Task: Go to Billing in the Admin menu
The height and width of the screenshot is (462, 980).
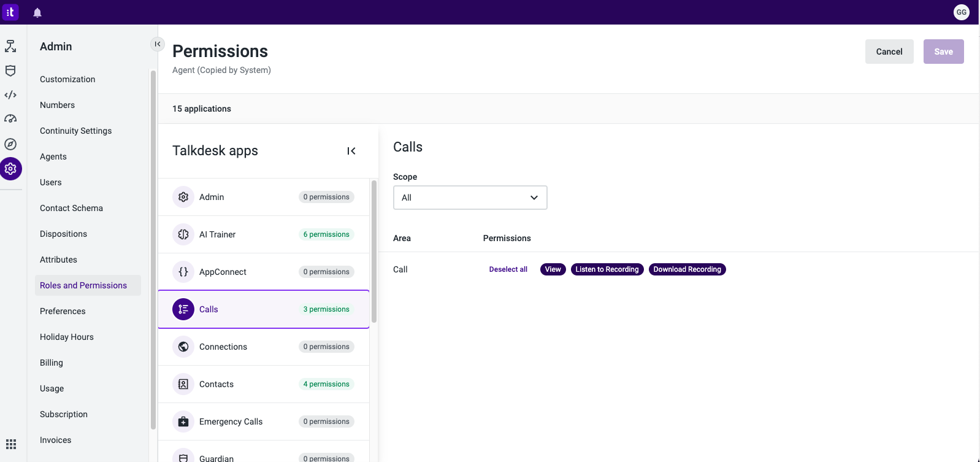Action: [52, 363]
